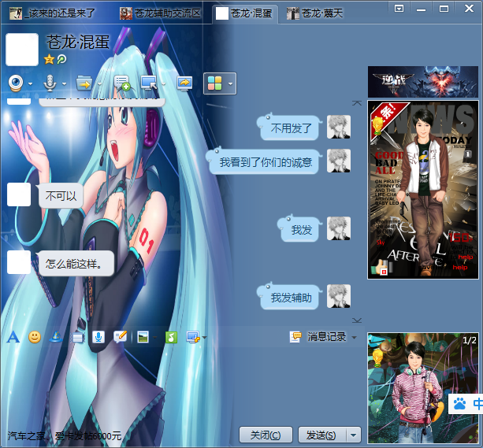Open the send button options dropdown

point(353,435)
